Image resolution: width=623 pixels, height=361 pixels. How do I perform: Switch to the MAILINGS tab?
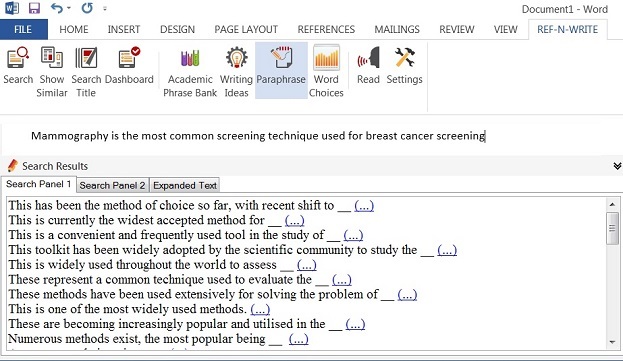point(397,29)
